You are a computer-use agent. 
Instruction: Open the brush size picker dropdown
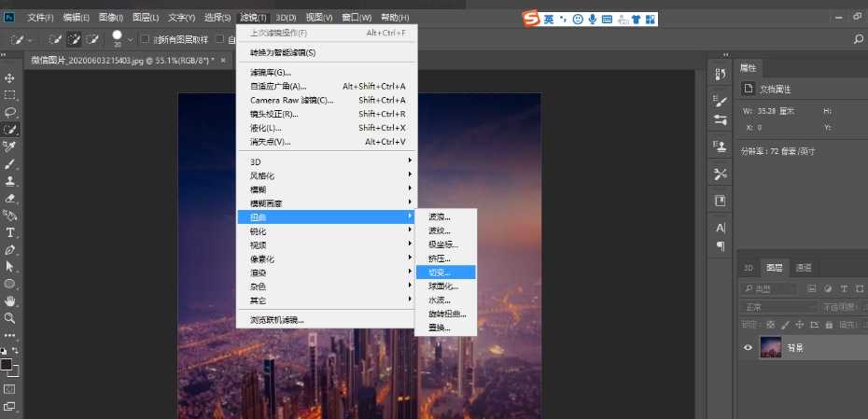[131, 39]
